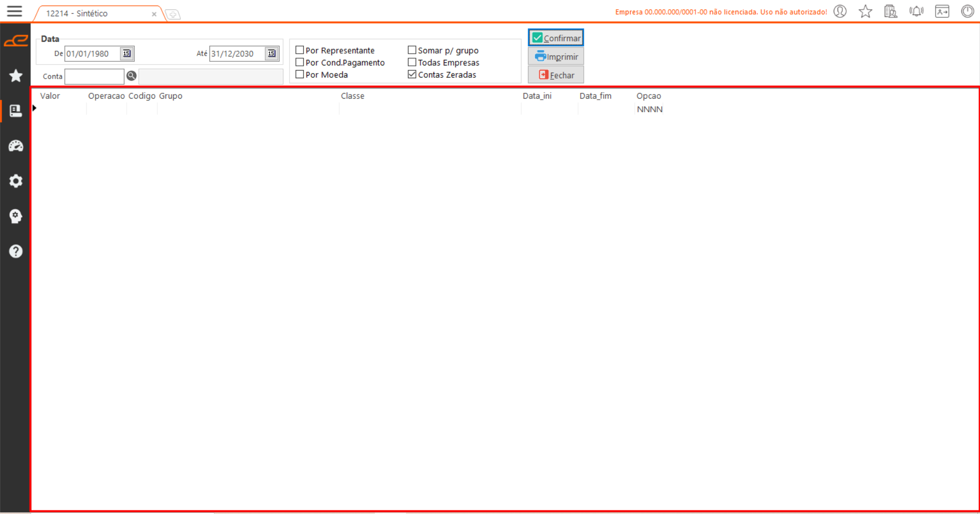Screen dimensions: 980x514
Task: Open settings gear in sidebar
Action: 16,181
